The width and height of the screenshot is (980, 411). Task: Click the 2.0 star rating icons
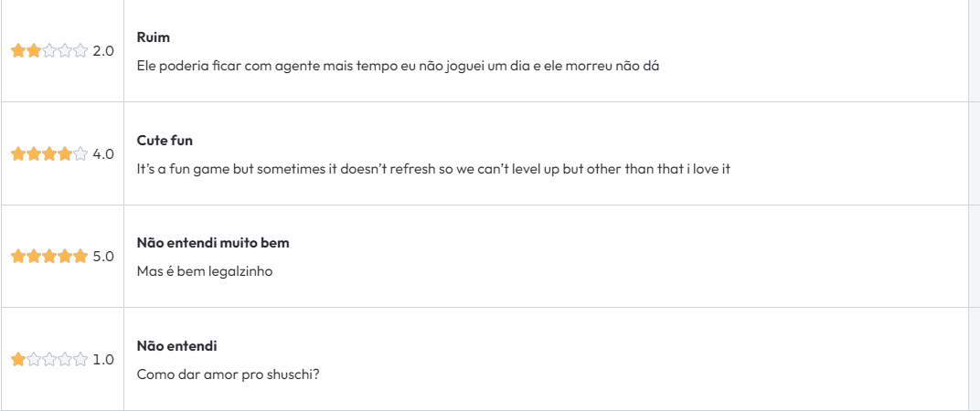tap(49, 51)
